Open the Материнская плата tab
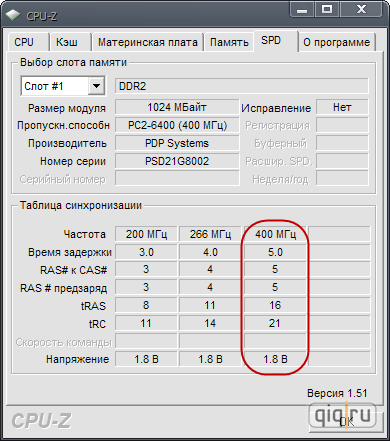390x441 pixels. click(148, 42)
